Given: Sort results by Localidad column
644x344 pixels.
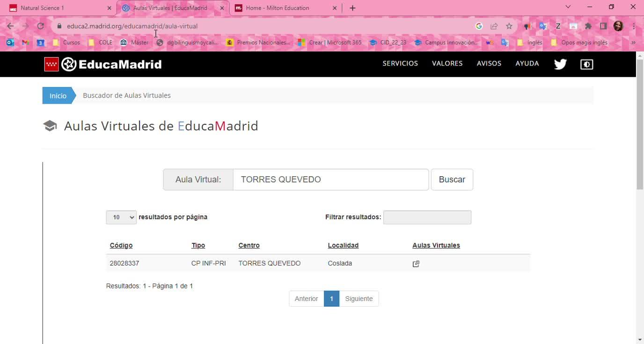Looking at the screenshot, I should point(343,245).
